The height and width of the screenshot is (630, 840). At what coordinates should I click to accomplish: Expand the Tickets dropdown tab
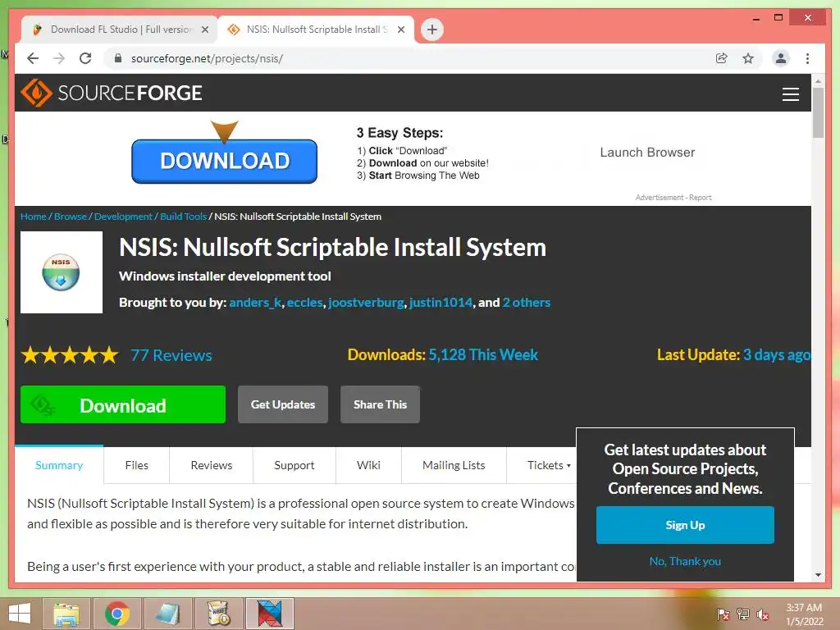548,465
